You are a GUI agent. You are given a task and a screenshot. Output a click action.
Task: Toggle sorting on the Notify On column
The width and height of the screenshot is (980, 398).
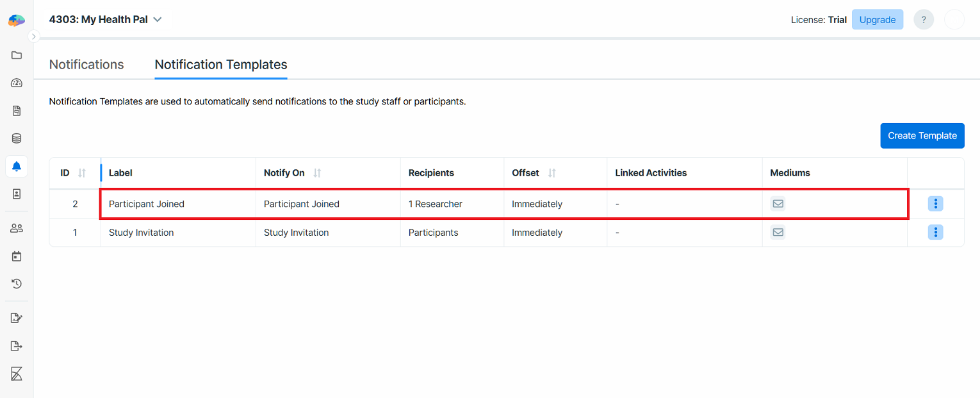(318, 172)
